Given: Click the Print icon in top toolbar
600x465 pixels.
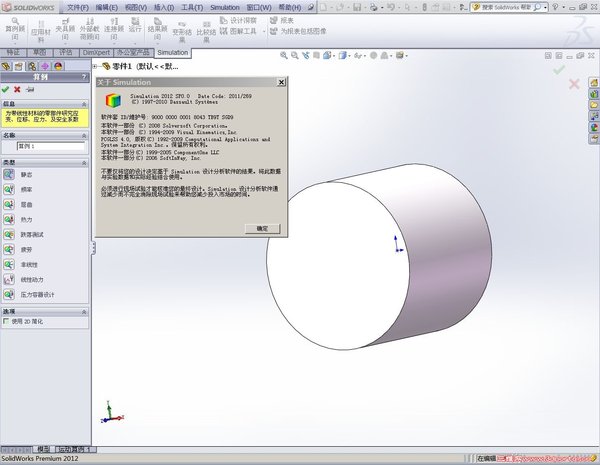Looking at the screenshot, I should point(373,7).
